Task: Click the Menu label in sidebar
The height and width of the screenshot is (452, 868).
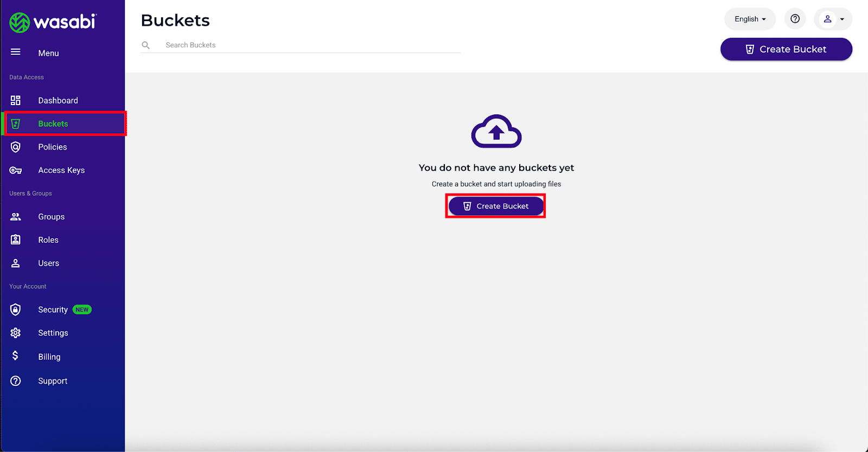Action: (x=48, y=53)
